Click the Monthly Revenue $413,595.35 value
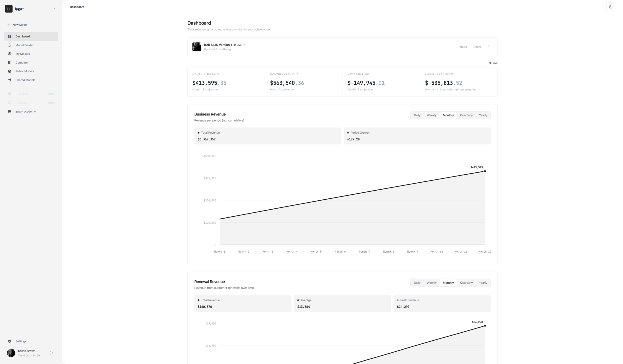This screenshot has width=623, height=364. pos(209,83)
